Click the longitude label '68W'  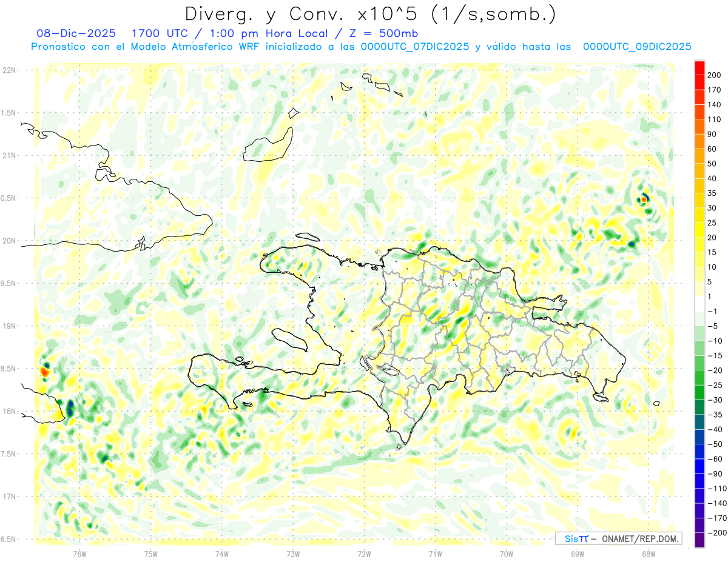[x=649, y=553]
